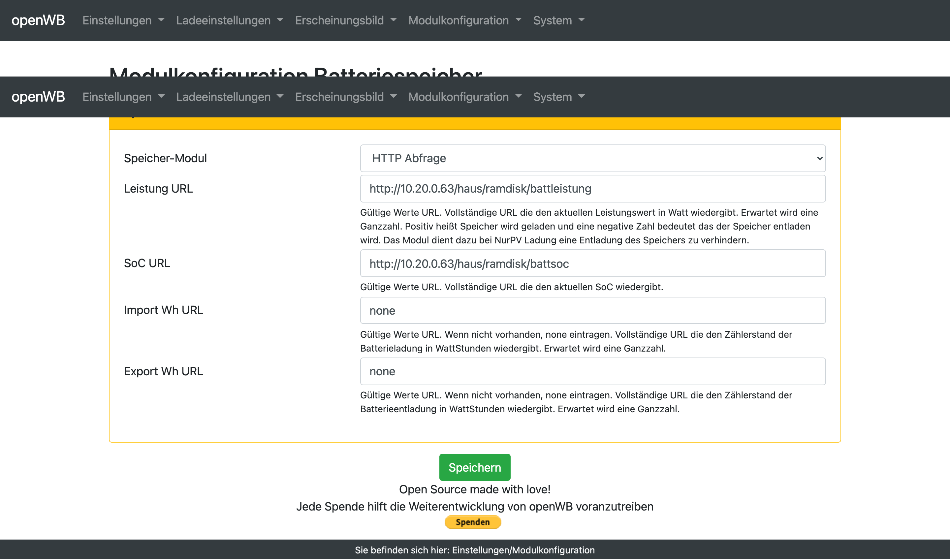Expand Erscheinungsbild dropdown in lower navbar
The width and height of the screenshot is (950, 560).
point(345,97)
